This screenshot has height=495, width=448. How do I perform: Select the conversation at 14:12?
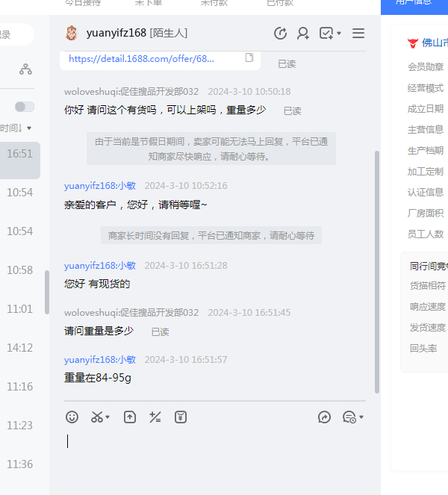[20, 347]
